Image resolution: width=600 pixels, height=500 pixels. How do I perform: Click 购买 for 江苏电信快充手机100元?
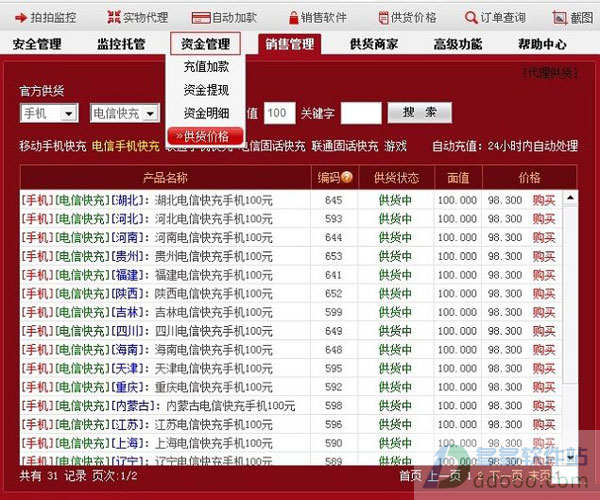tap(544, 424)
